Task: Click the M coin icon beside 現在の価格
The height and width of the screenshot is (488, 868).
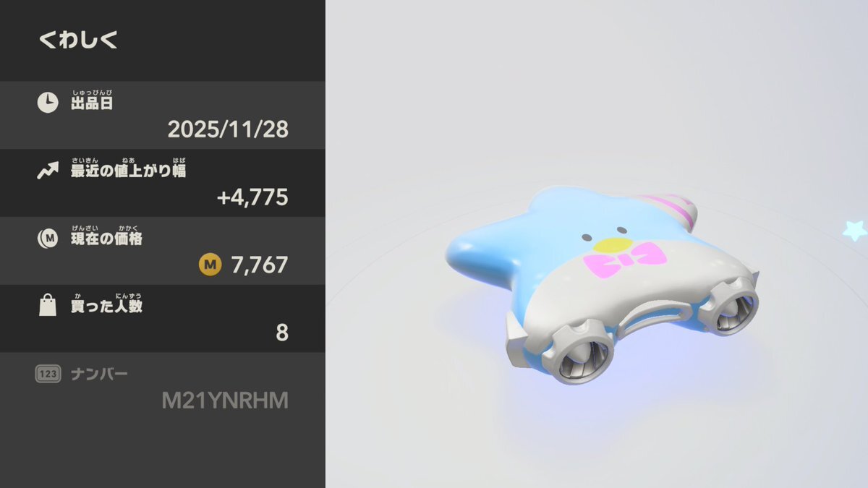Action: 48,239
